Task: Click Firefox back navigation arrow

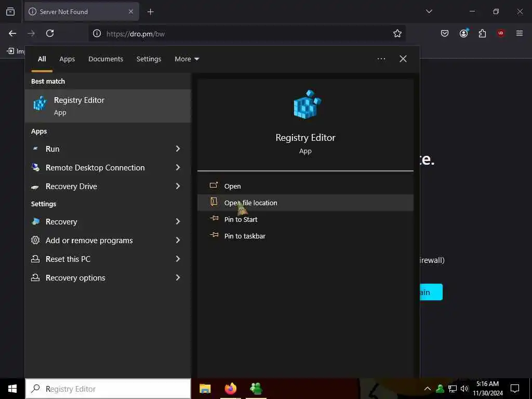Action: pyautogui.click(x=12, y=33)
